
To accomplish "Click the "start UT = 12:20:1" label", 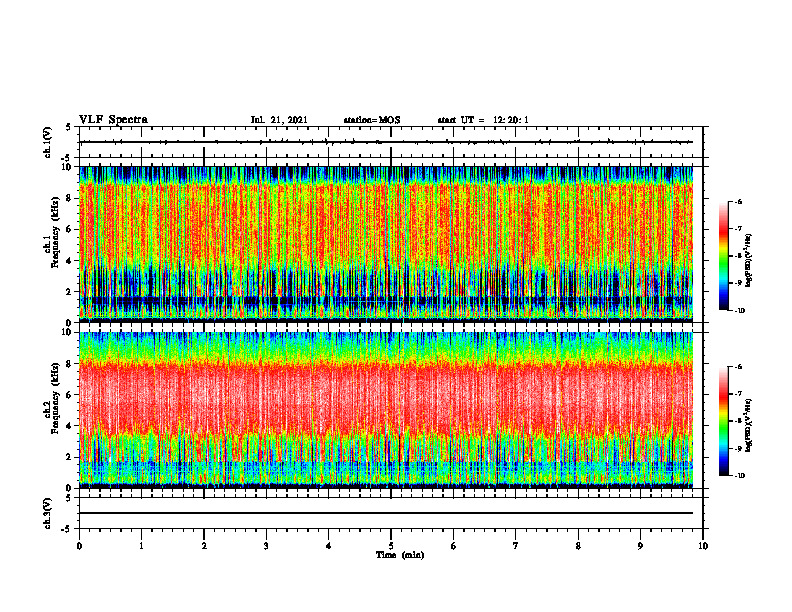I will 483,120.
